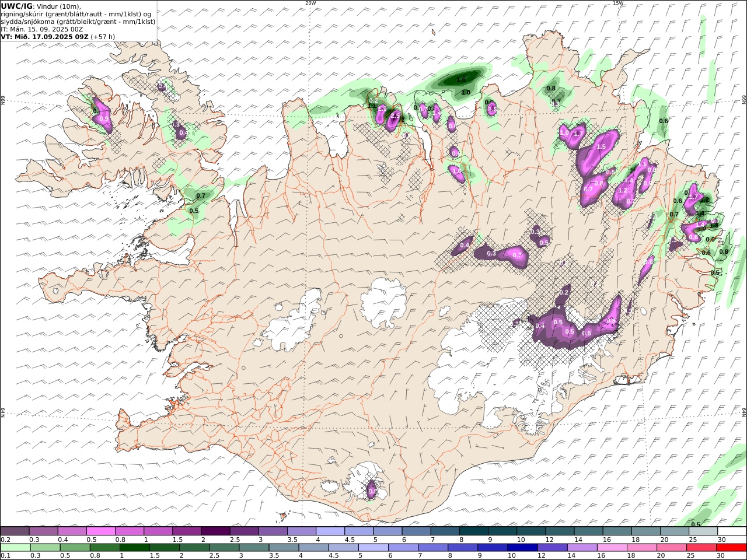
Task: Pick the bright red 30+ rain scale swatch
Action: pos(731,548)
